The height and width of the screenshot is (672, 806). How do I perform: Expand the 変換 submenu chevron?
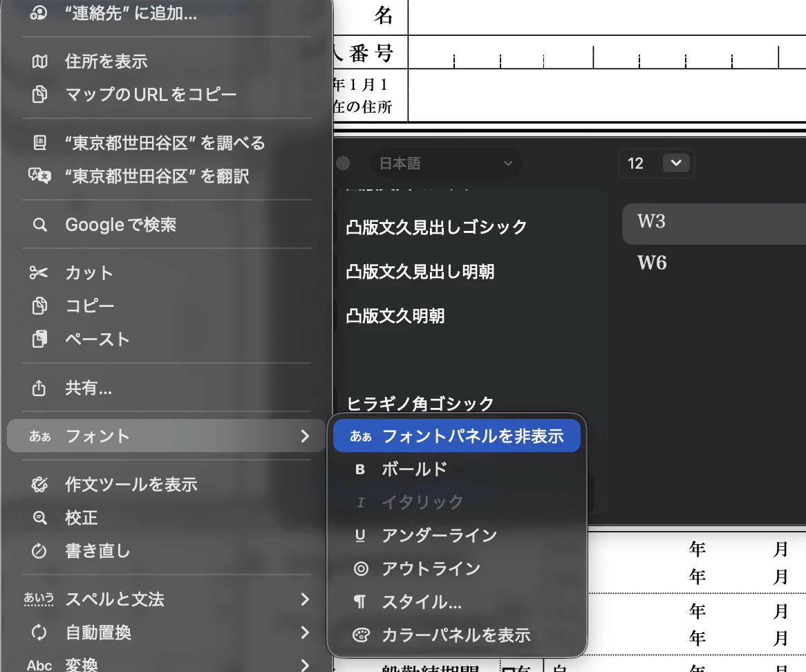(305, 665)
